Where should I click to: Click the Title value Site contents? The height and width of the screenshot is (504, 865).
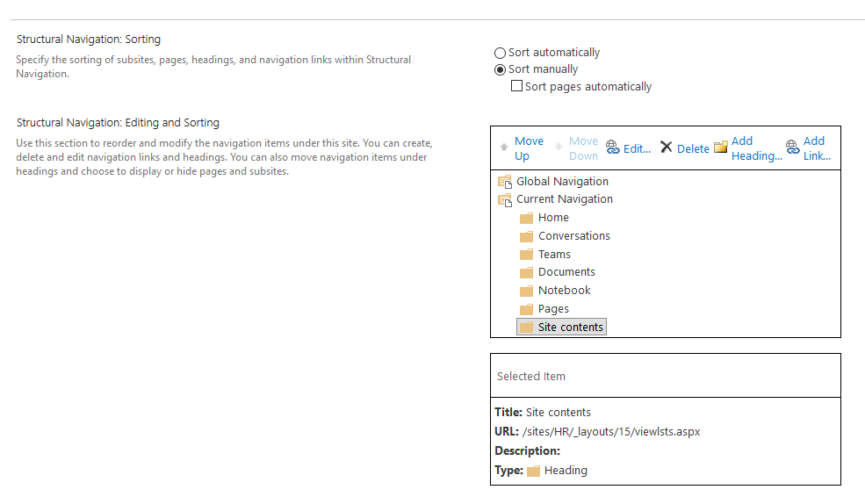click(559, 413)
